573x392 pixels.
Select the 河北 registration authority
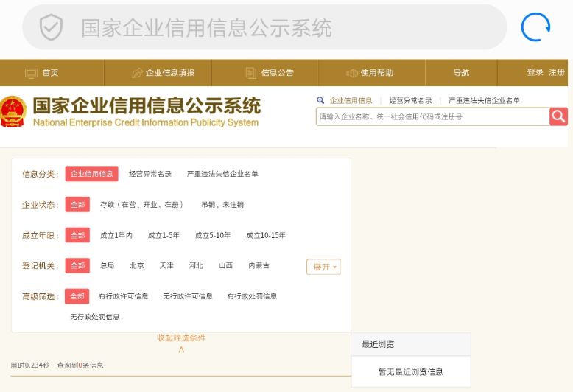point(196,265)
